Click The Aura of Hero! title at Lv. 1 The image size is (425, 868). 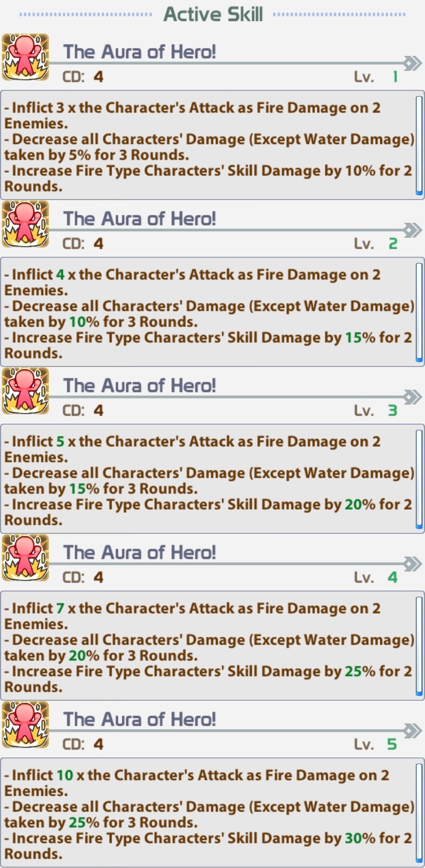click(139, 52)
